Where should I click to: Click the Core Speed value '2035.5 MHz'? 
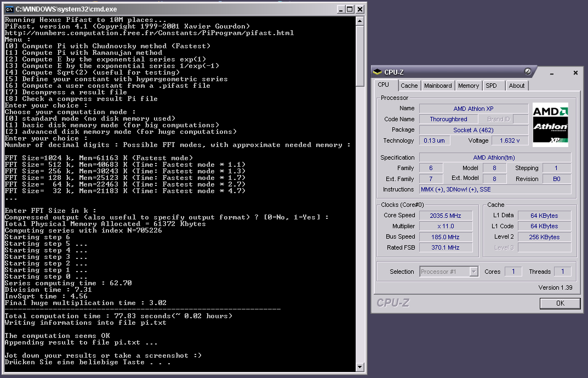tap(446, 216)
